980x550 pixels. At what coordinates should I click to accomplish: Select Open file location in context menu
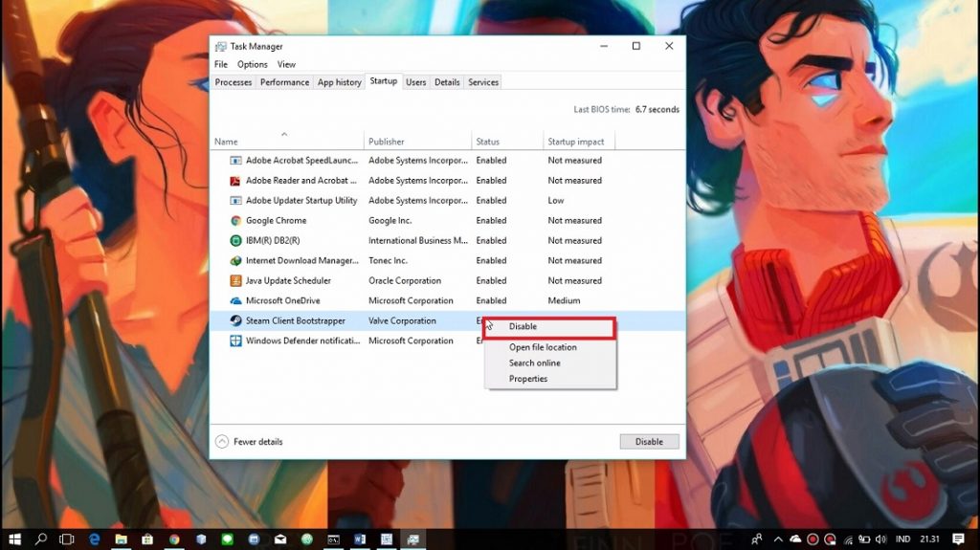pos(543,347)
